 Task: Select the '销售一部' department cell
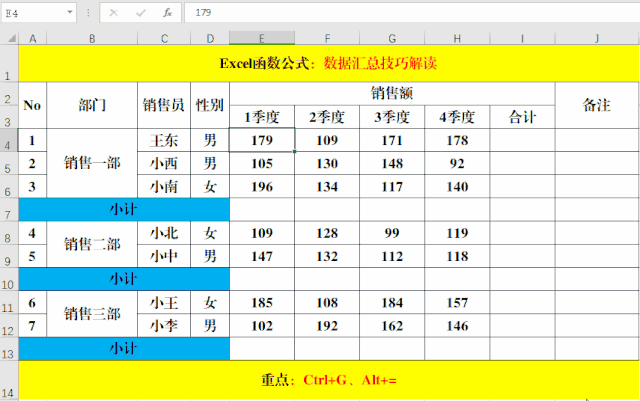point(92,163)
